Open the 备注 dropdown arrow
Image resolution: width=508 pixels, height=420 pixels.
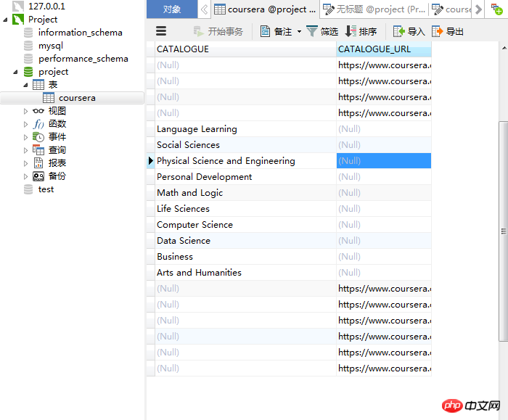[x=299, y=31]
